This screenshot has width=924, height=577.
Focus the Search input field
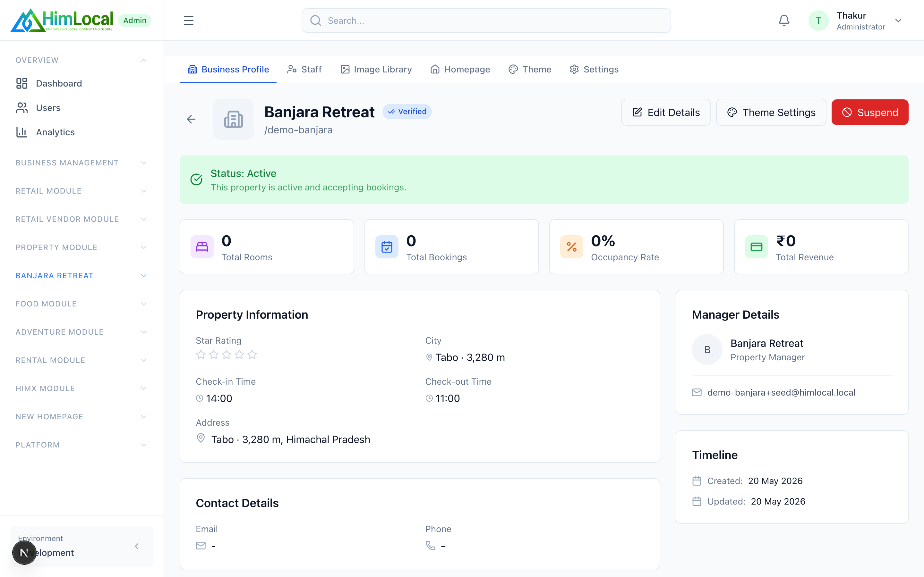click(x=486, y=21)
